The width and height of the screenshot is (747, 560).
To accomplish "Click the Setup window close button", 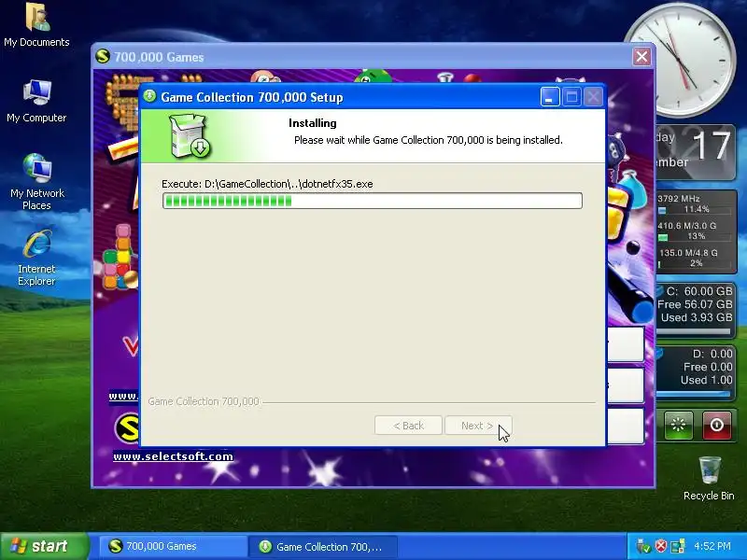I will tap(593, 97).
